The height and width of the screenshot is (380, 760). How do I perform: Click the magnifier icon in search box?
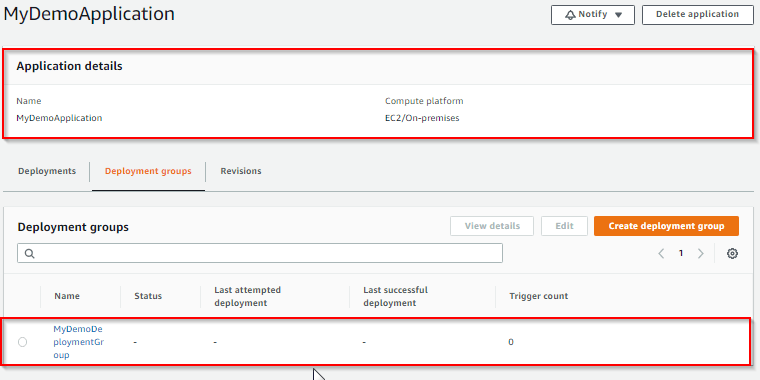coord(30,253)
